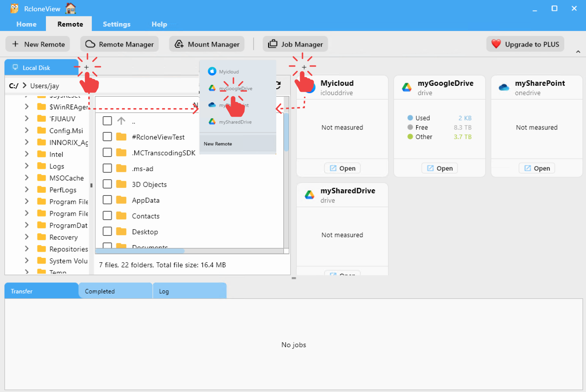This screenshot has height=392, width=586.
Task: Expand the Intel folder in the tree
Action: [27, 154]
